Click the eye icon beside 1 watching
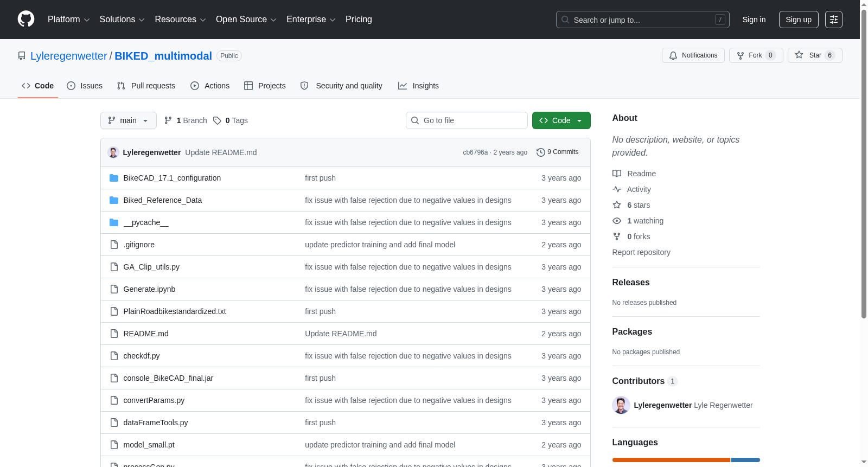The width and height of the screenshot is (868, 467). [x=617, y=221]
